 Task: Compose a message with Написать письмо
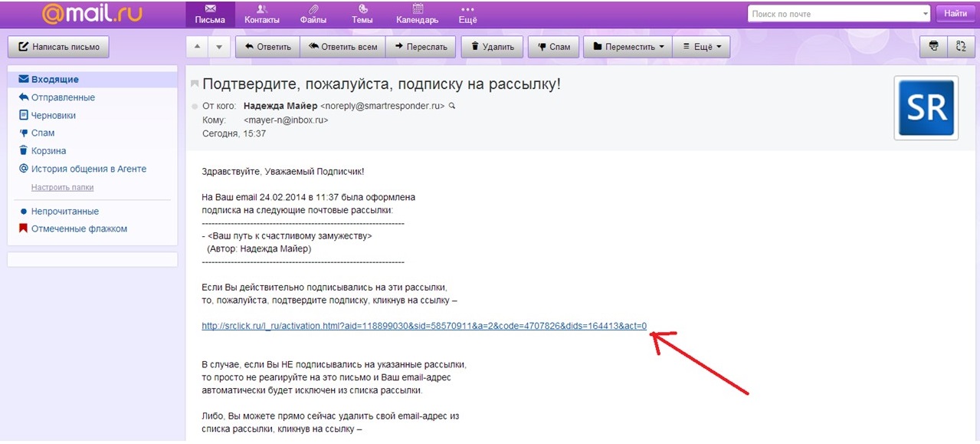tap(59, 47)
